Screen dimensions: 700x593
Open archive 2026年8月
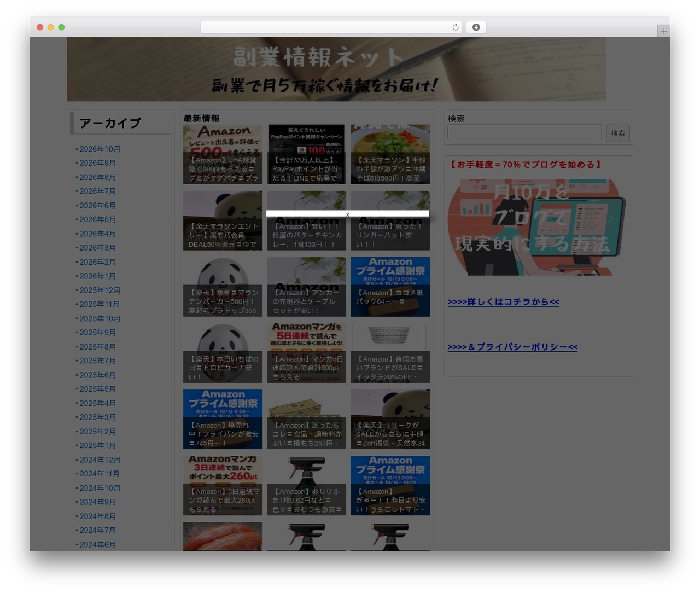pos(98,177)
